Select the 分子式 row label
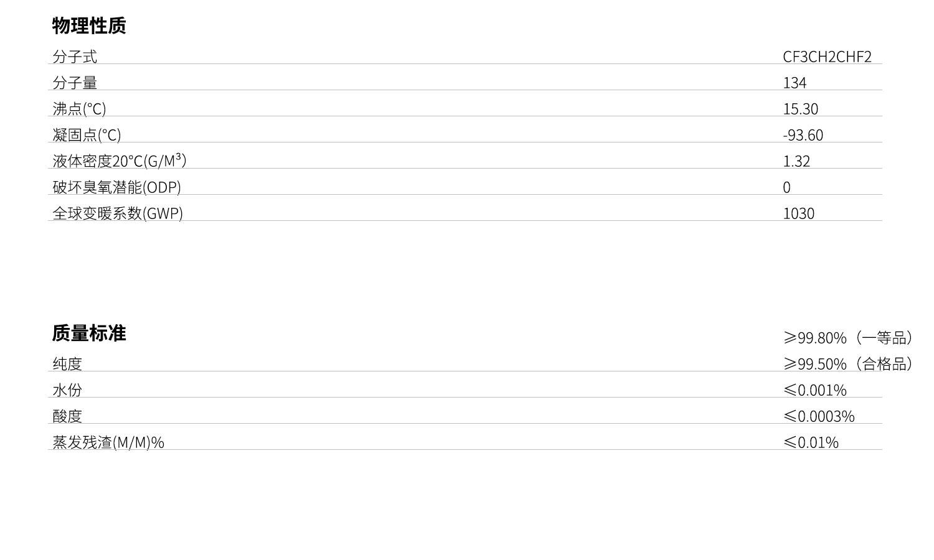This screenshot has height=560, width=934. (75, 57)
